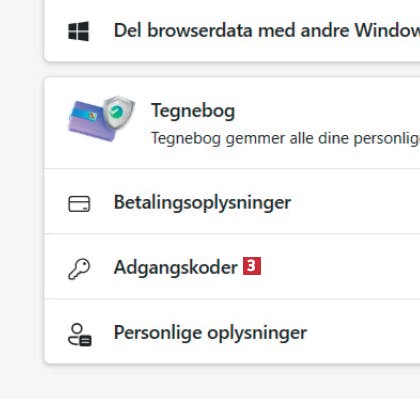Click the red 3 badge on Adgangskoder

[252, 266]
